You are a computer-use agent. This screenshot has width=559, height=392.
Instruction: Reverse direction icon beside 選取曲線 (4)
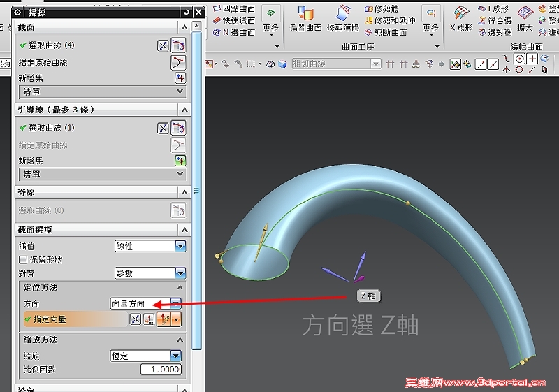pos(163,45)
